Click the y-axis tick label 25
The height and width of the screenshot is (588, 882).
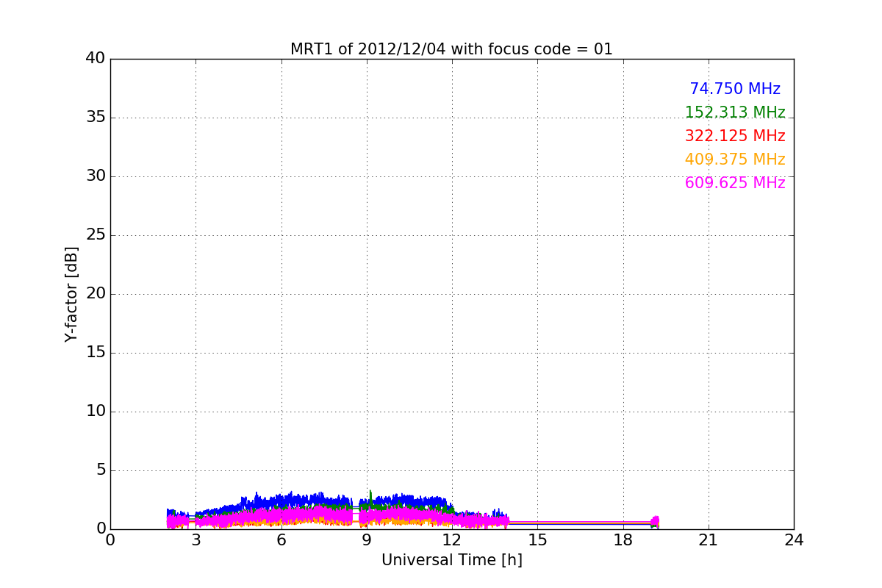coord(96,235)
